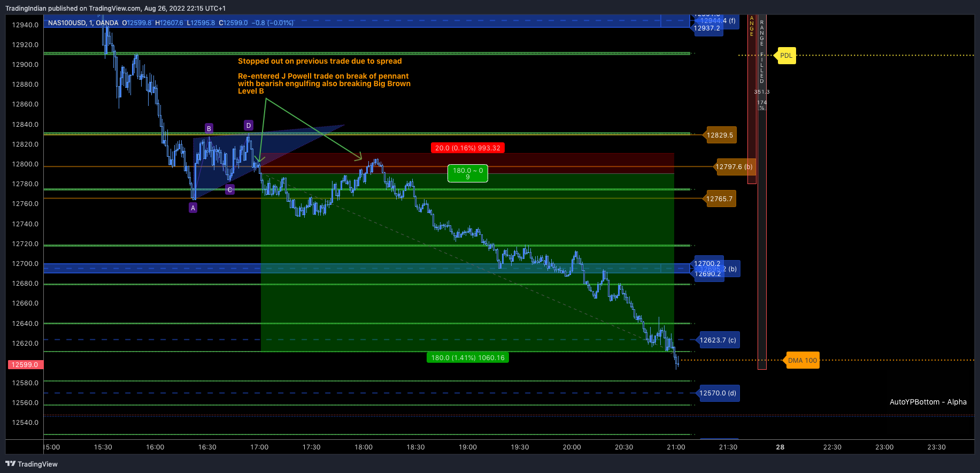Click the orange DMA 100 level tag
The height and width of the screenshot is (473, 980).
point(802,360)
